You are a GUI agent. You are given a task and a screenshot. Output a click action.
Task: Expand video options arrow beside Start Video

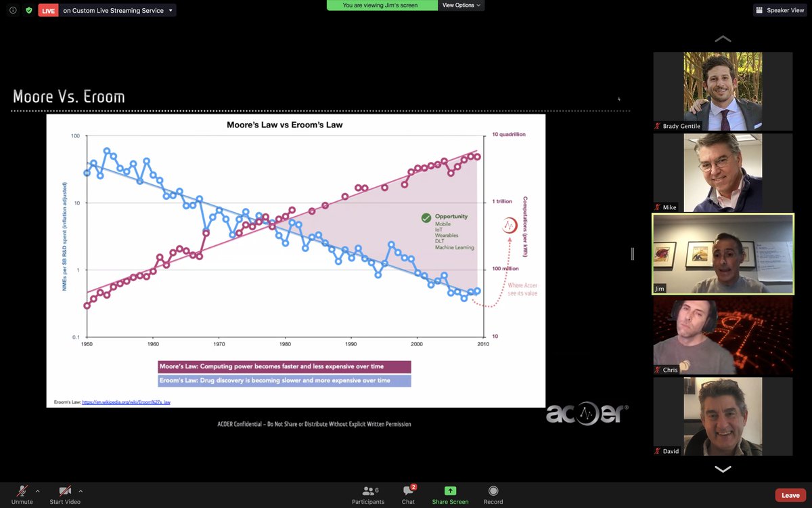pos(81,491)
